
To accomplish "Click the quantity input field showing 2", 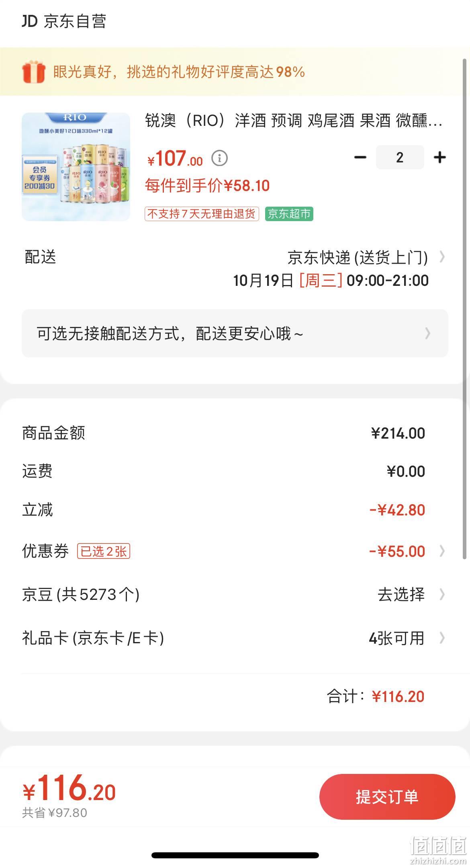I will tap(400, 157).
